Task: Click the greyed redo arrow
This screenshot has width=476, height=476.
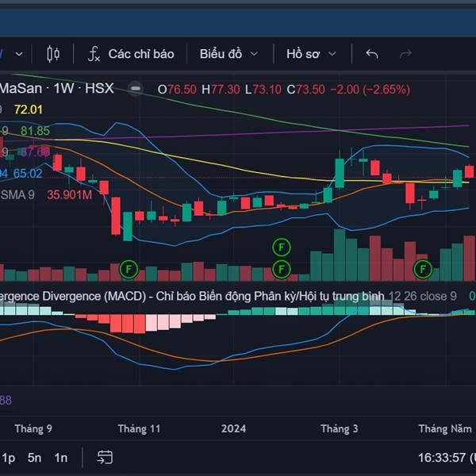Action: click(405, 54)
